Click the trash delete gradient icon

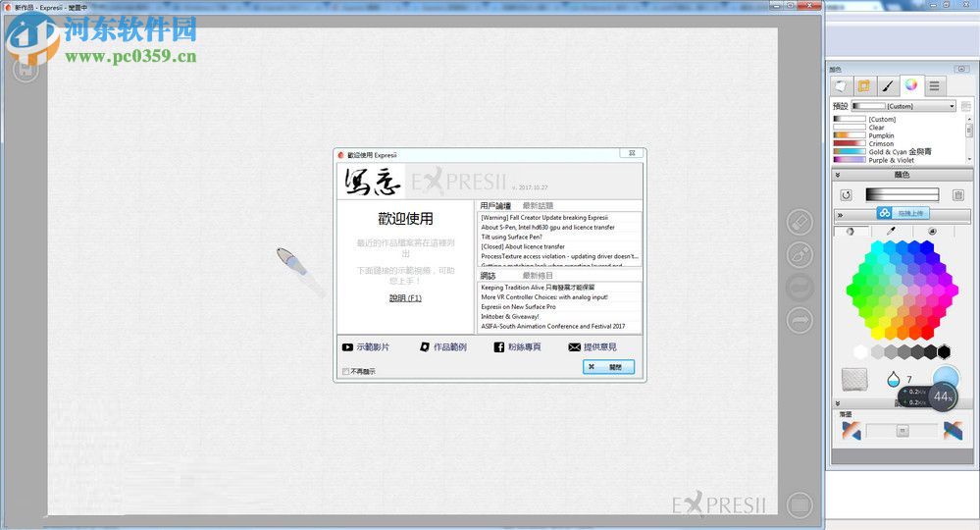[x=958, y=195]
